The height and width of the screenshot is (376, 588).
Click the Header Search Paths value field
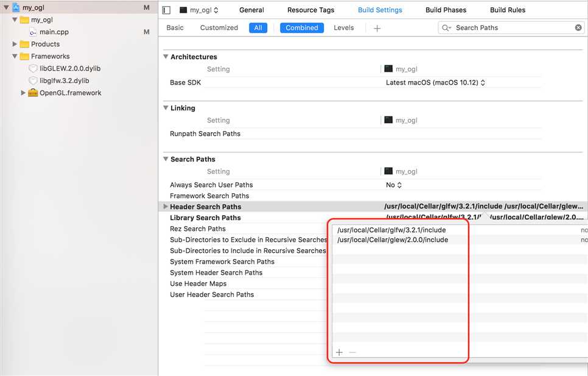484,207
